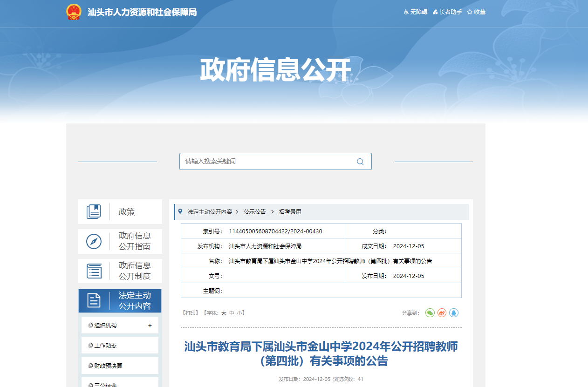The image size is (588, 387).
Task: Set font size to 中
Action: click(x=232, y=313)
